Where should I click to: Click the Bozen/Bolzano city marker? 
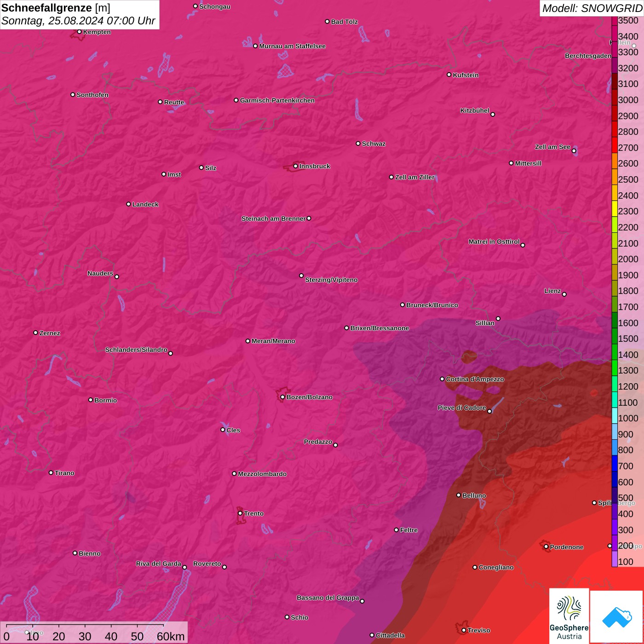click(x=282, y=397)
